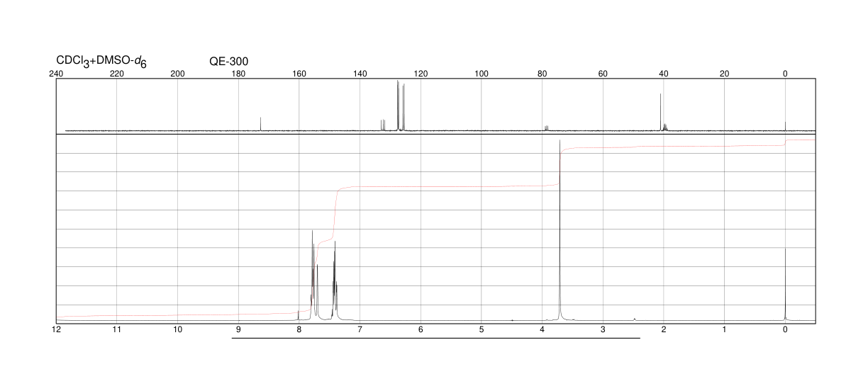Screen dimensions: 868x374
Task: Select the 220 tick label on carbon axis
Action: (x=117, y=74)
